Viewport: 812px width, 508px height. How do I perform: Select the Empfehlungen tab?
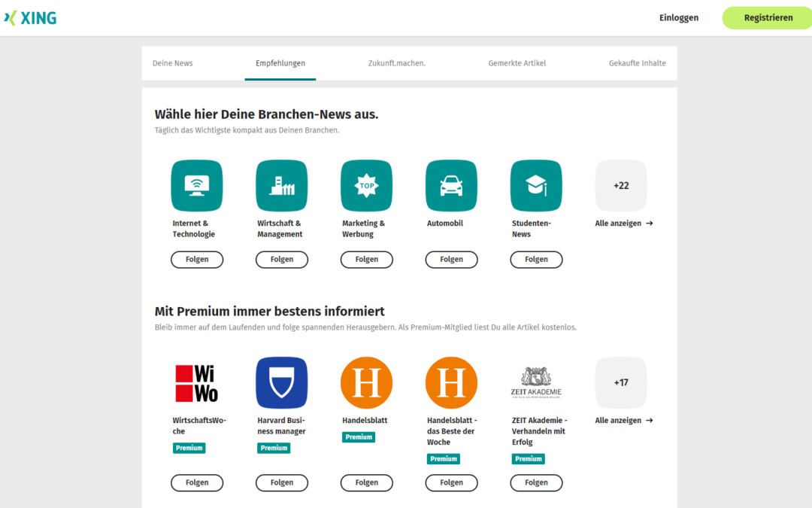(280, 63)
